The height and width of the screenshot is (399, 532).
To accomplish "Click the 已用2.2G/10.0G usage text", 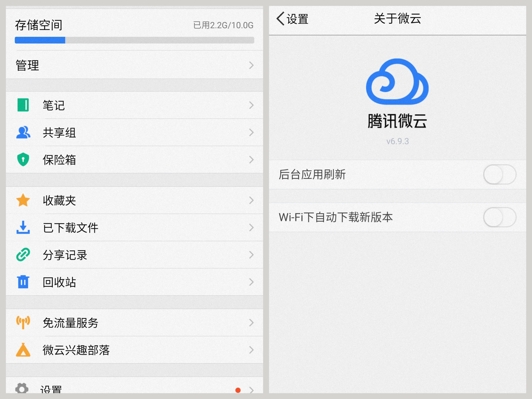I will [223, 25].
